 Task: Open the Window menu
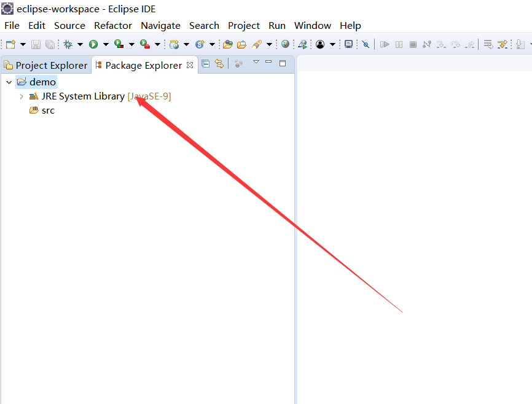313,25
